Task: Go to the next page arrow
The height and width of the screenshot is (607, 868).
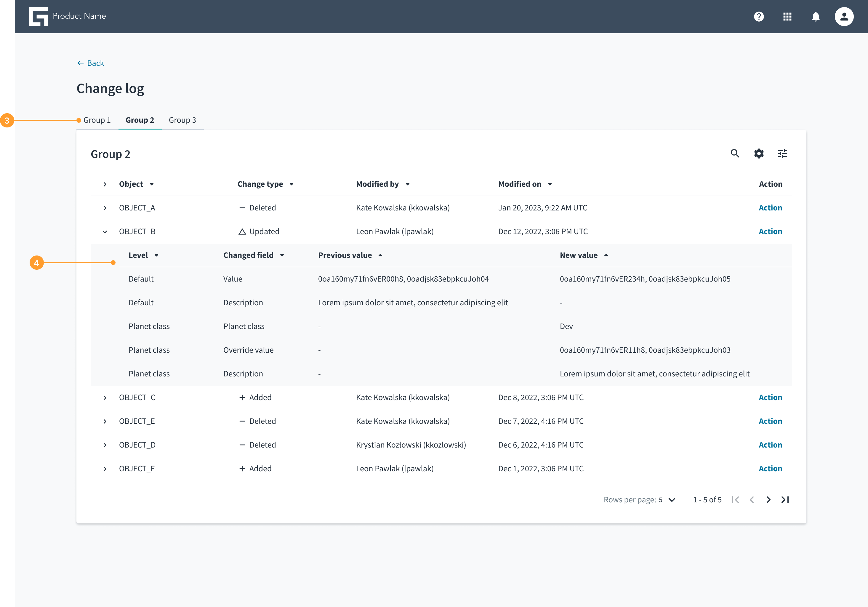Action: [x=768, y=500]
